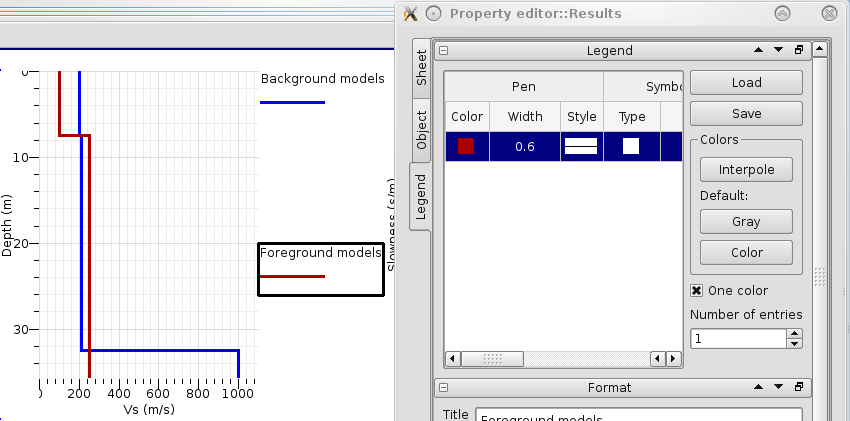The image size is (850, 421).
Task: Click the red pen color swatch
Action: coord(466,146)
